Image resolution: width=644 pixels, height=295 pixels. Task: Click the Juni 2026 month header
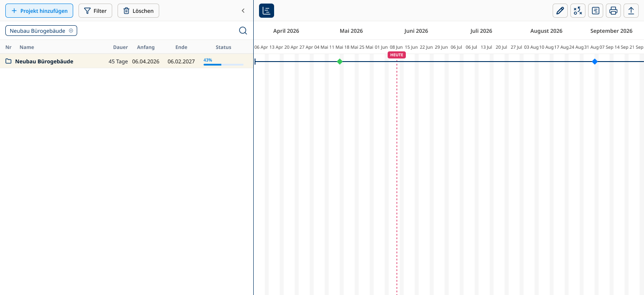pyautogui.click(x=416, y=31)
